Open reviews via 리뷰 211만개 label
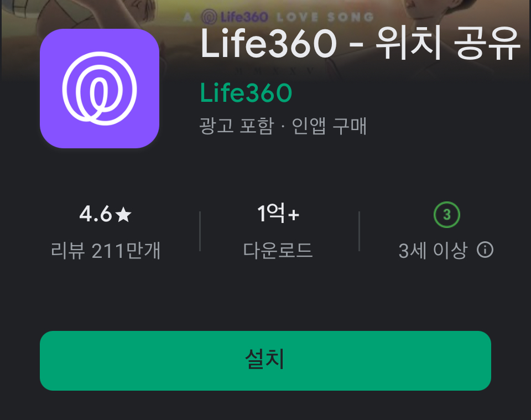The image size is (531, 420). 105,251
